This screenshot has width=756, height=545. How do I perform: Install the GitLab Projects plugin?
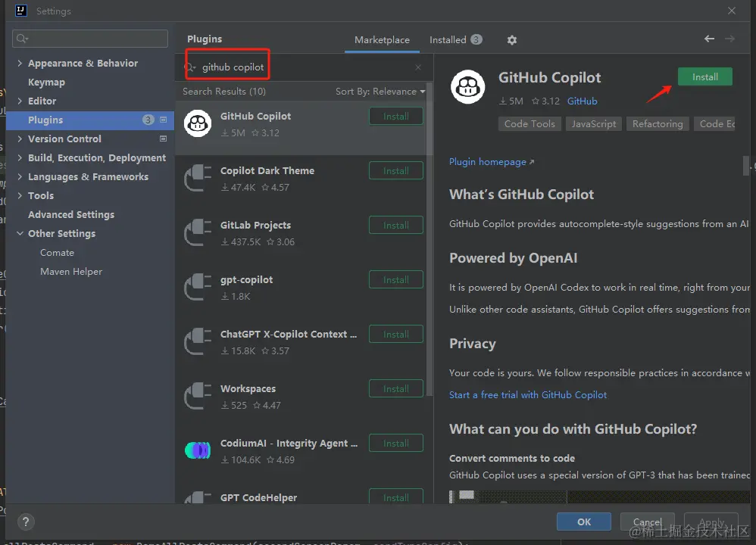coord(396,225)
